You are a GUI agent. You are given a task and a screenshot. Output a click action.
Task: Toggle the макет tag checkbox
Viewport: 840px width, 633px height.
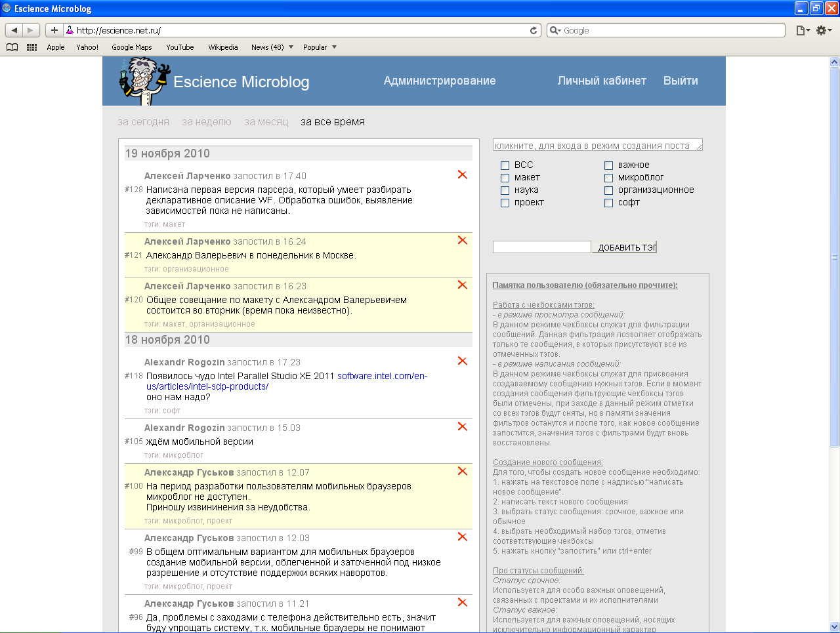click(505, 178)
